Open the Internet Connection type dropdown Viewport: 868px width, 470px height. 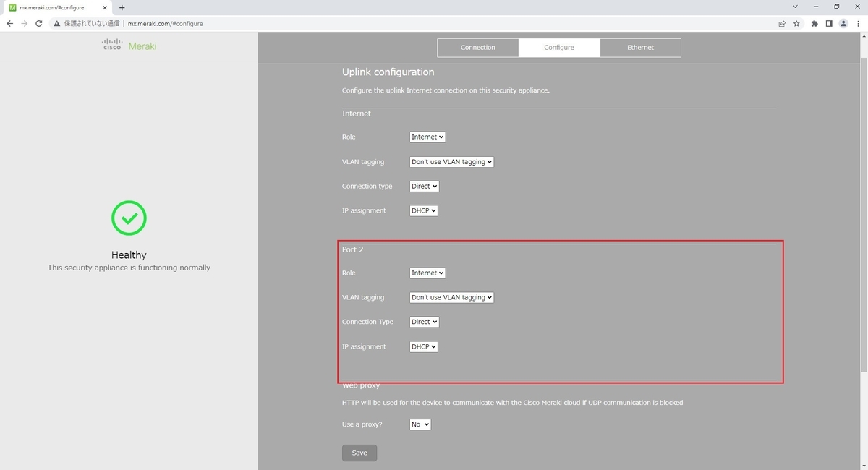(423, 186)
